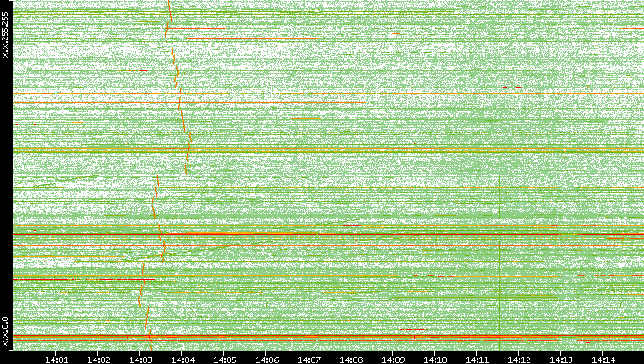
Task: Click the thin vertical green line near 14:11
Action: pyautogui.click(x=499, y=262)
